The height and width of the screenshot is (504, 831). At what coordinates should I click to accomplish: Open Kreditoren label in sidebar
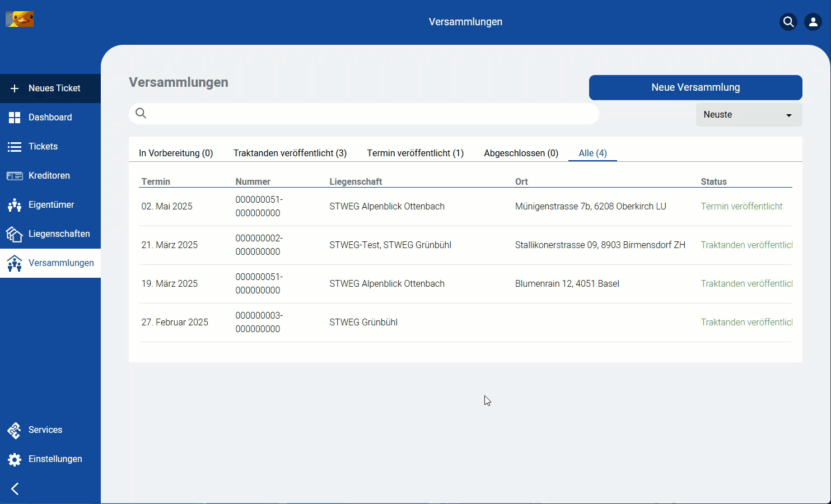coord(49,176)
